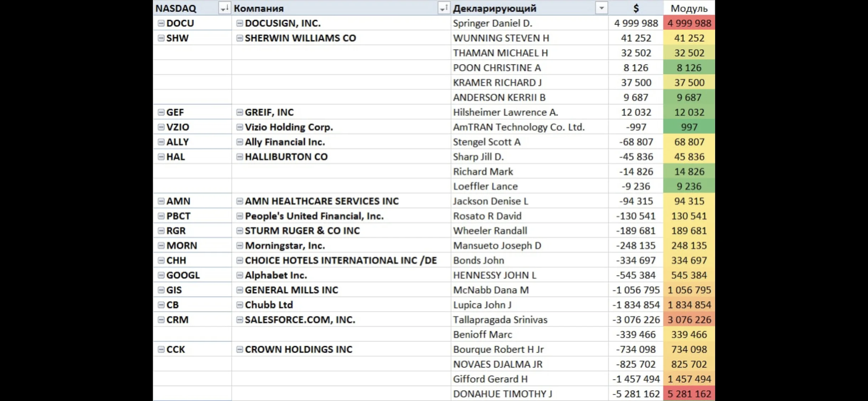Collapse the STURM RUGER & CO INC rows
The height and width of the screenshot is (401, 868).
pos(239,231)
